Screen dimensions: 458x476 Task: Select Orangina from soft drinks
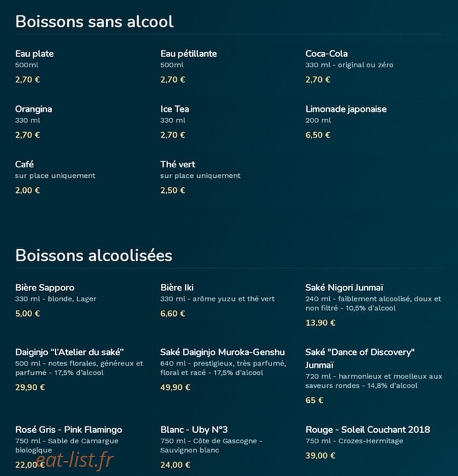(33, 109)
